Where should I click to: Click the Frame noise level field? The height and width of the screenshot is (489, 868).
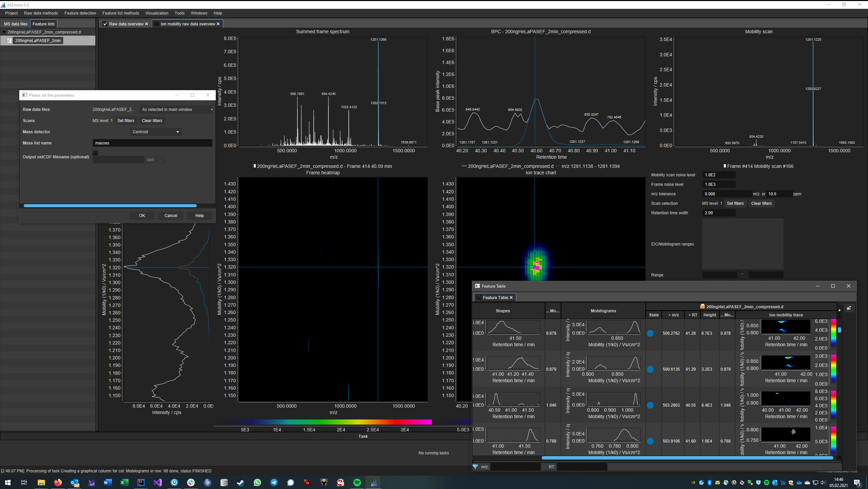tap(719, 184)
